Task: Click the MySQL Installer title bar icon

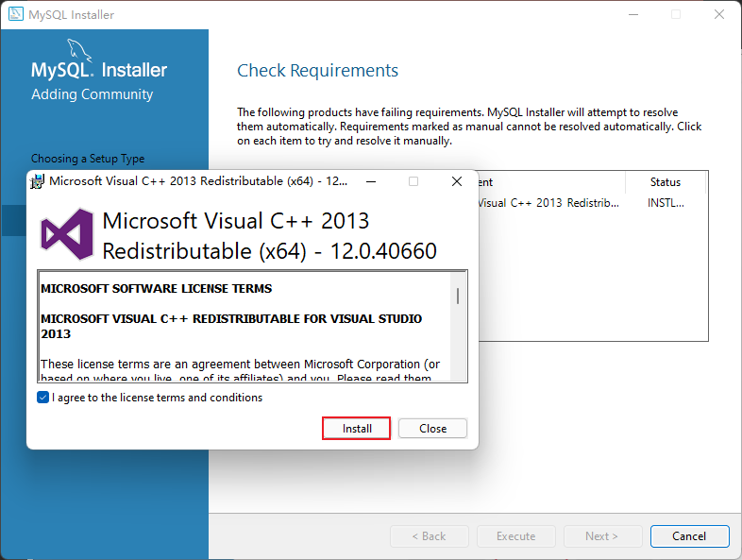Action: point(16,14)
